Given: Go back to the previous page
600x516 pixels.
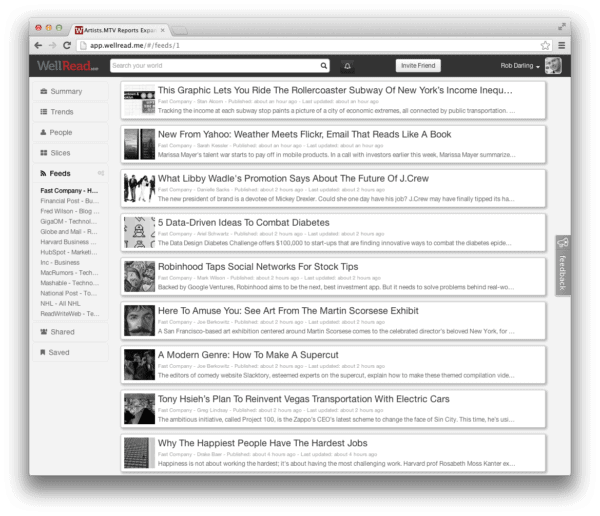Looking at the screenshot, I should pyautogui.click(x=38, y=45).
